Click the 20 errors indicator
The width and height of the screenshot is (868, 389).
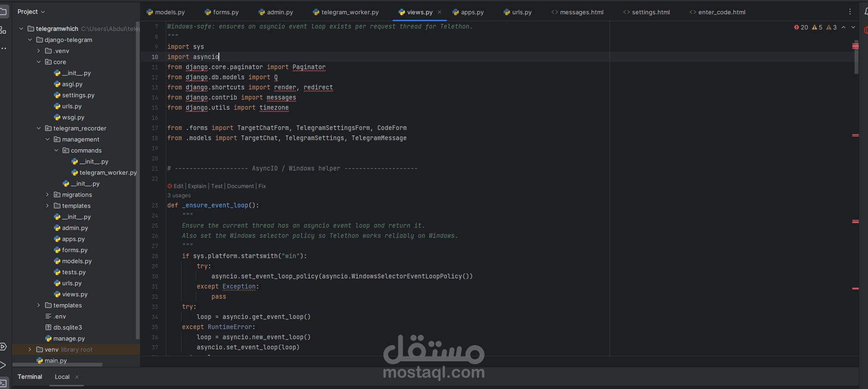coord(801,28)
